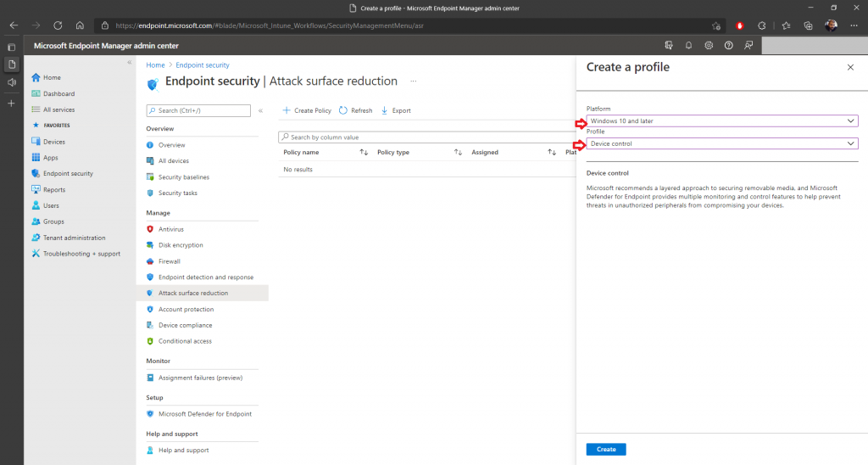Click the Create button
This screenshot has height=465, width=868.
(606, 450)
